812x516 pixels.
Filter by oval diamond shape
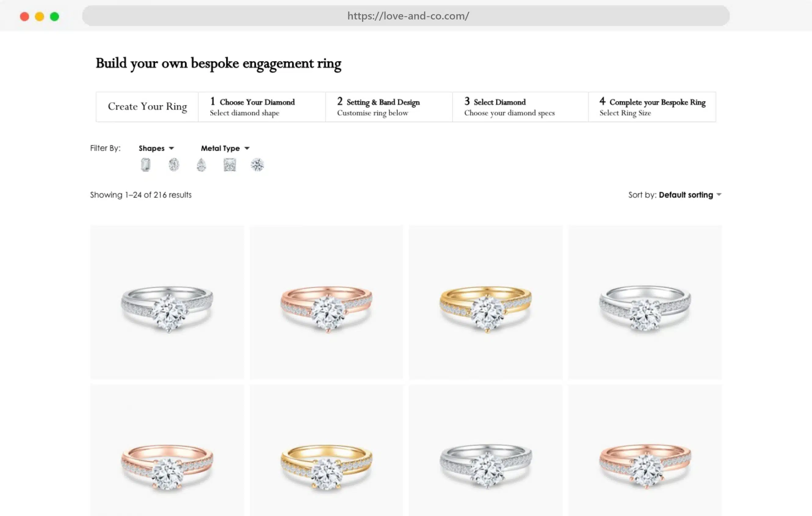[x=174, y=165]
